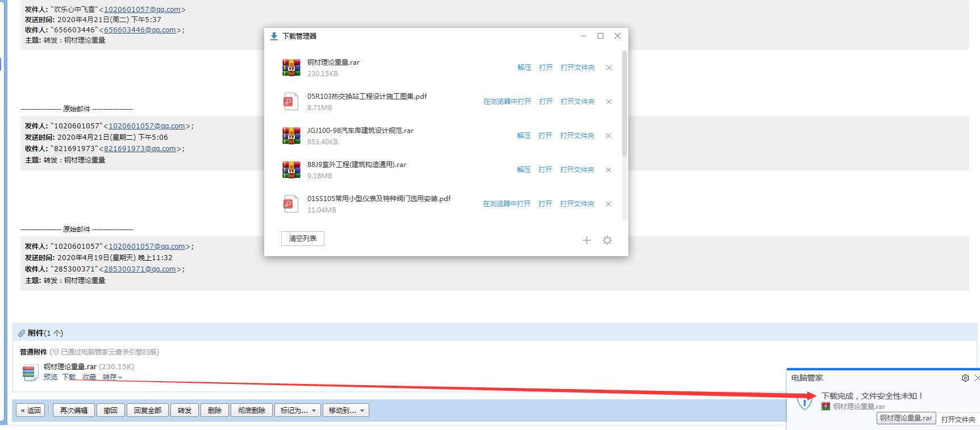Click the attachment rar icon in mail
This screenshot has width=980, height=430.
click(30, 373)
